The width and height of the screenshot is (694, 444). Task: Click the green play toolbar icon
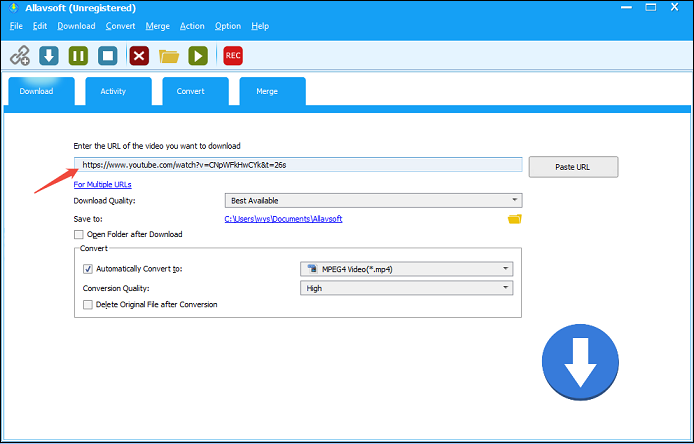pyautogui.click(x=199, y=56)
